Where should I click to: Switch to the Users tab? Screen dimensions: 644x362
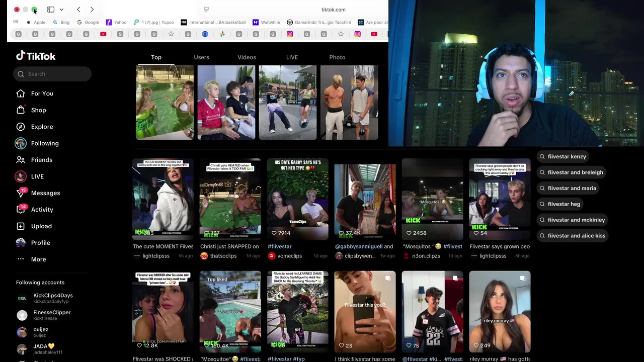tap(201, 57)
